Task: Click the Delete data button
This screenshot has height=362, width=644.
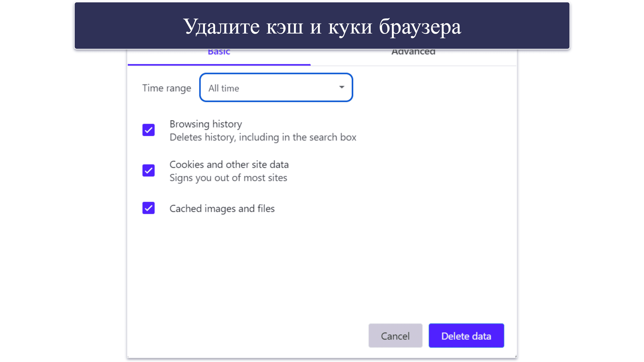Action: coord(466,336)
